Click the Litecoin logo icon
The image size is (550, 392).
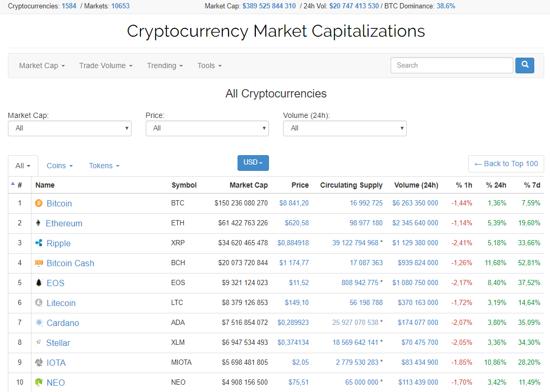(39, 302)
